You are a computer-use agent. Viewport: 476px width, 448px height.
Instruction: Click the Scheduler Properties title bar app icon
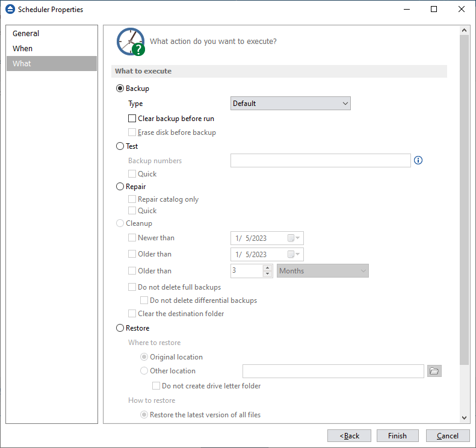(x=10, y=10)
